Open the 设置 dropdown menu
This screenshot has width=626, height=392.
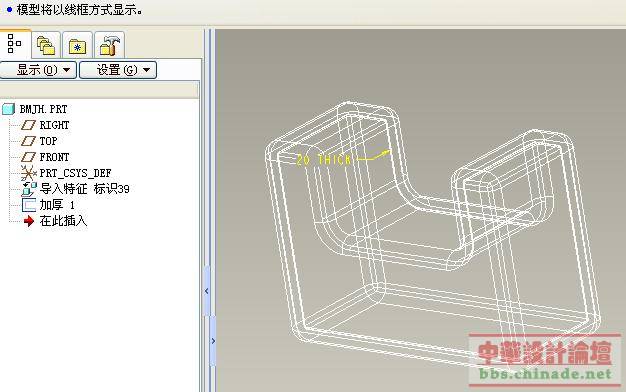[118, 70]
